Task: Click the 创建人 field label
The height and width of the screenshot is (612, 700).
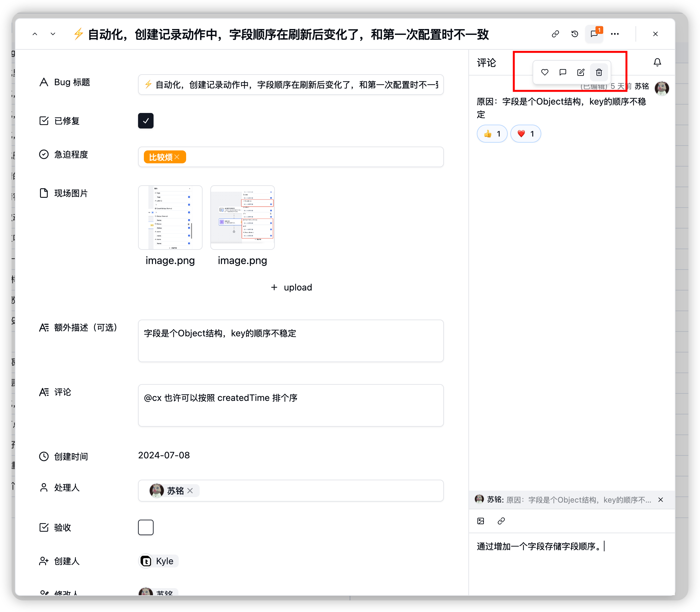Action: pyautogui.click(x=67, y=561)
